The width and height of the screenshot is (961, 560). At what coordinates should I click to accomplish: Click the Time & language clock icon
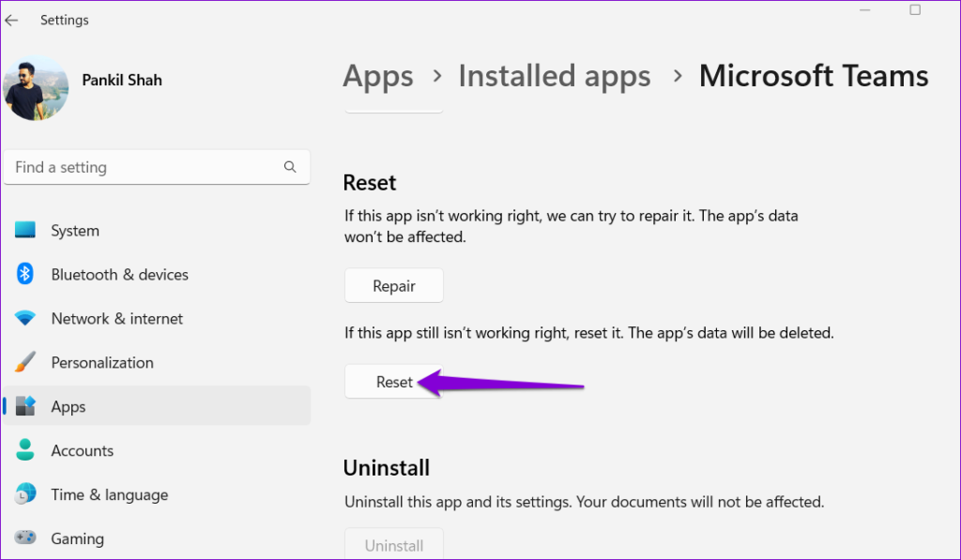(26, 494)
